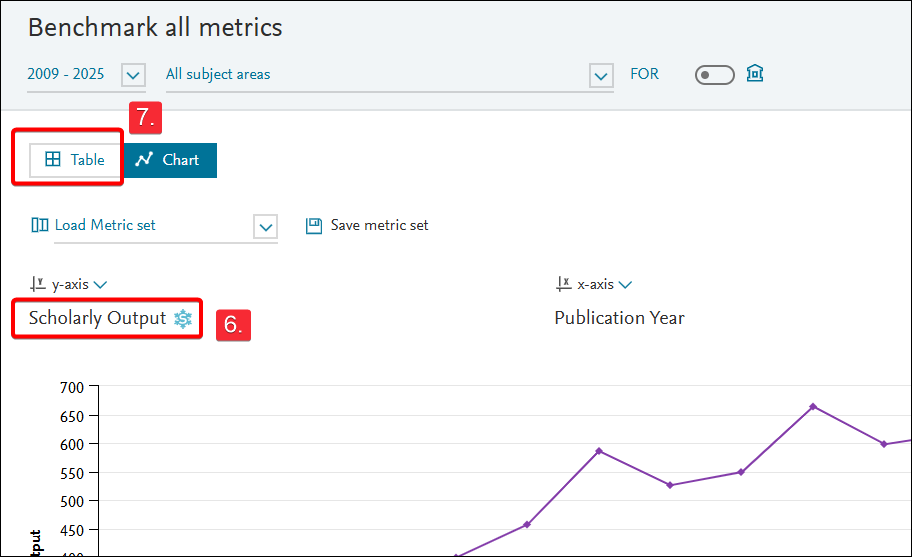Switch to the Table view tab

[x=75, y=160]
